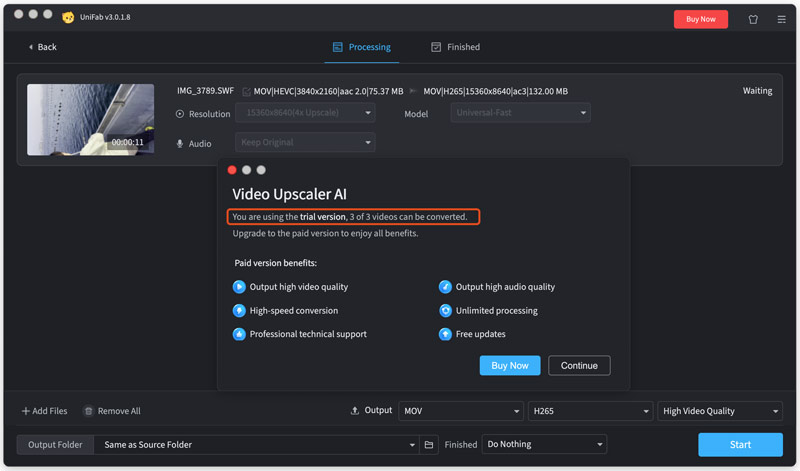Click the Resolution icon
The image size is (800, 471).
click(x=180, y=114)
